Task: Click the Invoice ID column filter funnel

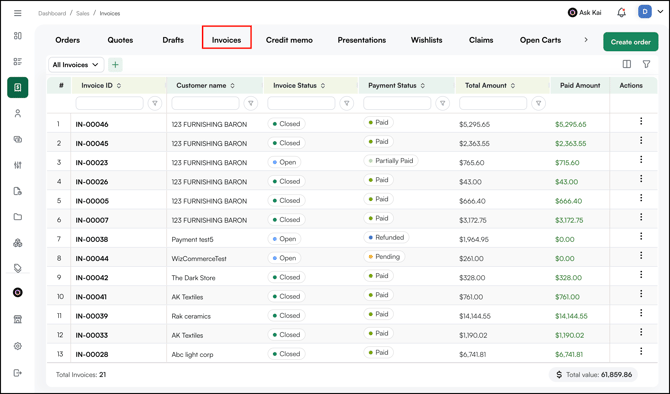Action: click(155, 103)
